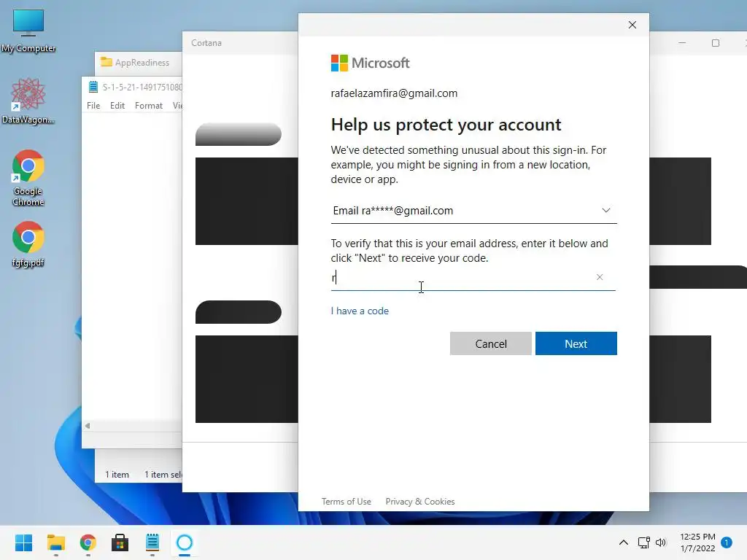Click the 'I have a code' link
The width and height of the screenshot is (747, 560).
pyautogui.click(x=360, y=311)
